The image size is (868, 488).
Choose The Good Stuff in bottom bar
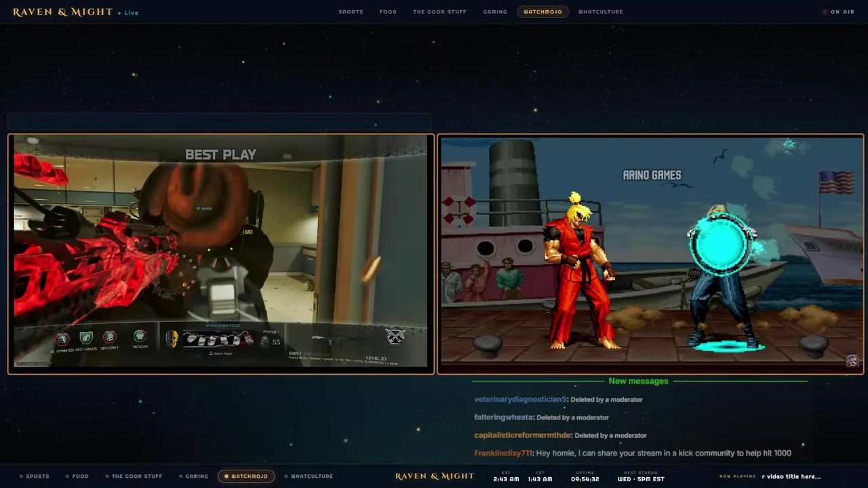click(134, 476)
